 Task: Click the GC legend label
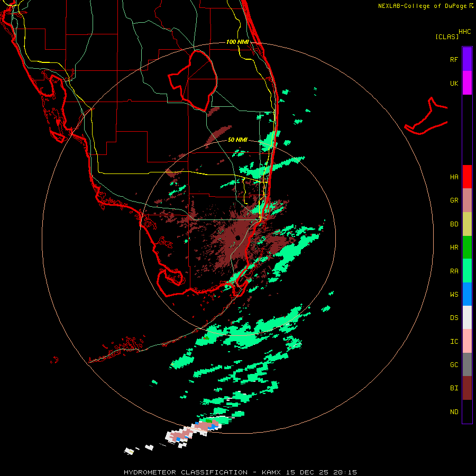[454, 365]
